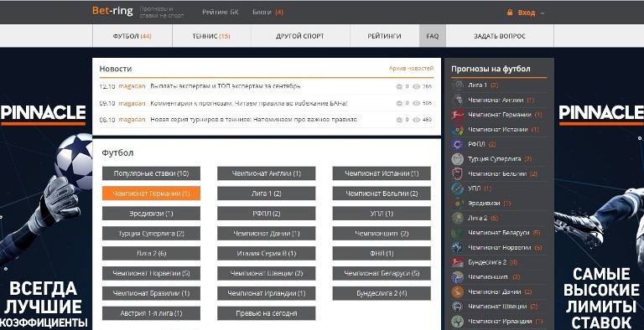Click views eye icon on 12.10 news
644x330 pixels.
point(416,86)
